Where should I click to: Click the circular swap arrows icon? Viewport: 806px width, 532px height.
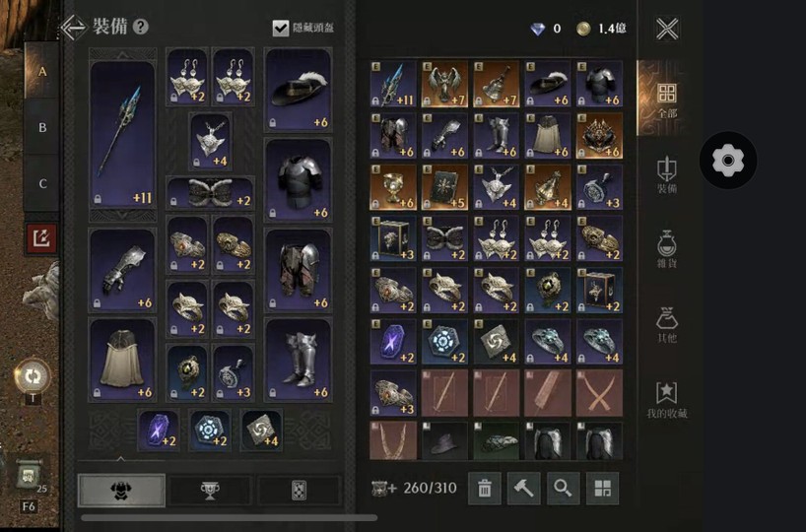(x=33, y=376)
